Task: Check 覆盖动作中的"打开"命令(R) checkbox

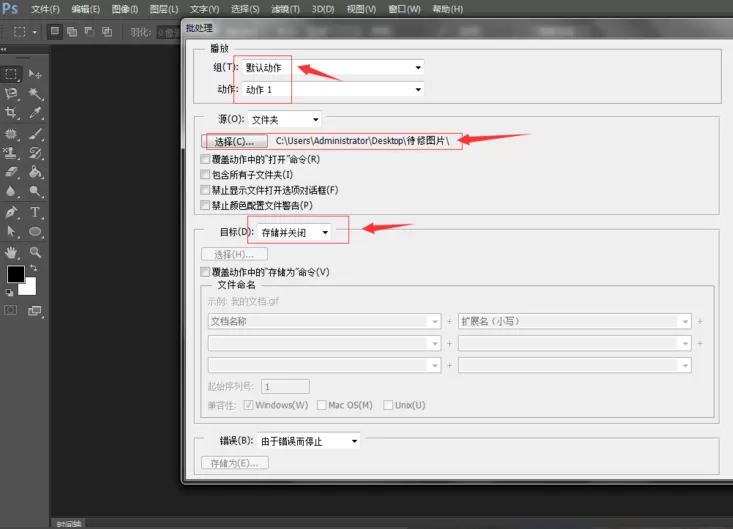Action: [205, 159]
